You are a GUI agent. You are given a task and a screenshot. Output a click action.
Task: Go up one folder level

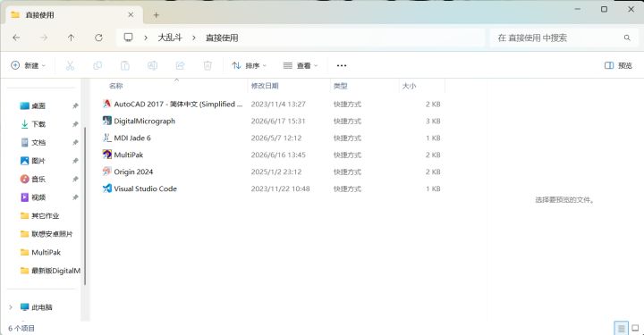(71, 38)
